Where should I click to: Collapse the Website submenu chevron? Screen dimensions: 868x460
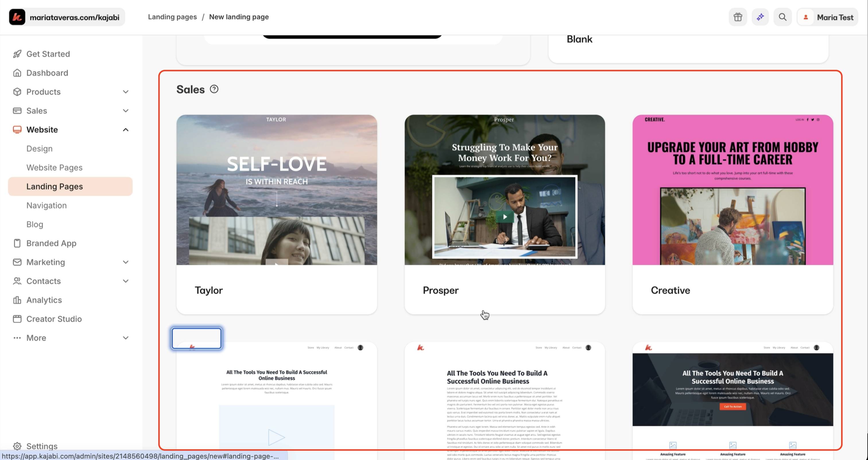pyautogui.click(x=126, y=130)
